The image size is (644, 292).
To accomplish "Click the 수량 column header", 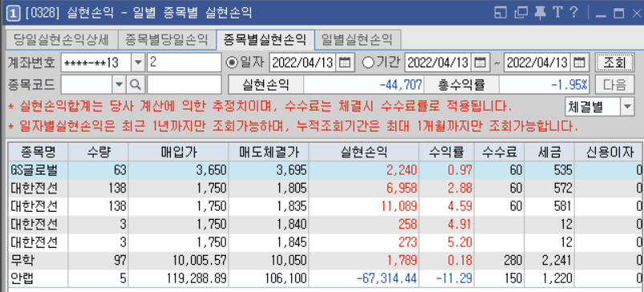I will 98,152.
